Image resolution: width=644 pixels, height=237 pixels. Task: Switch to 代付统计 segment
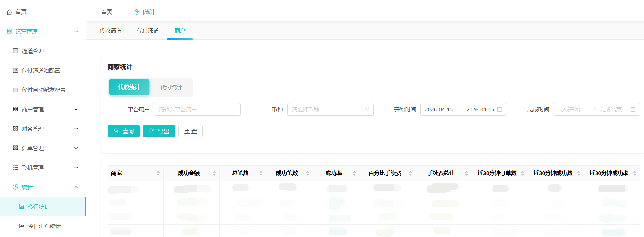171,87
